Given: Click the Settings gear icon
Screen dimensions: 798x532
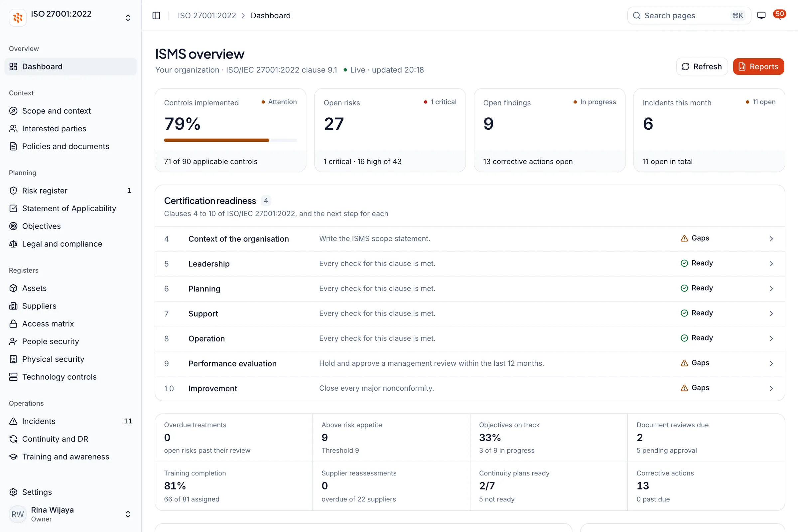Looking at the screenshot, I should coord(13,492).
